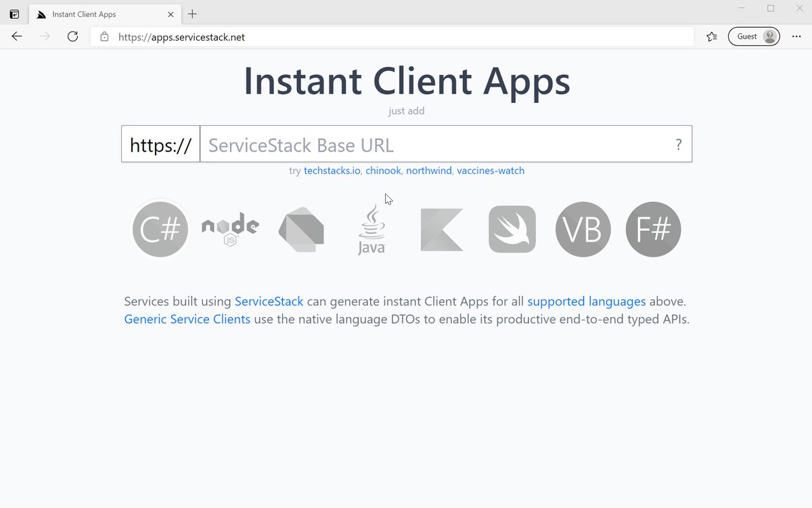Select the Dart language icon
Screen dimensions: 812x508
[300, 229]
